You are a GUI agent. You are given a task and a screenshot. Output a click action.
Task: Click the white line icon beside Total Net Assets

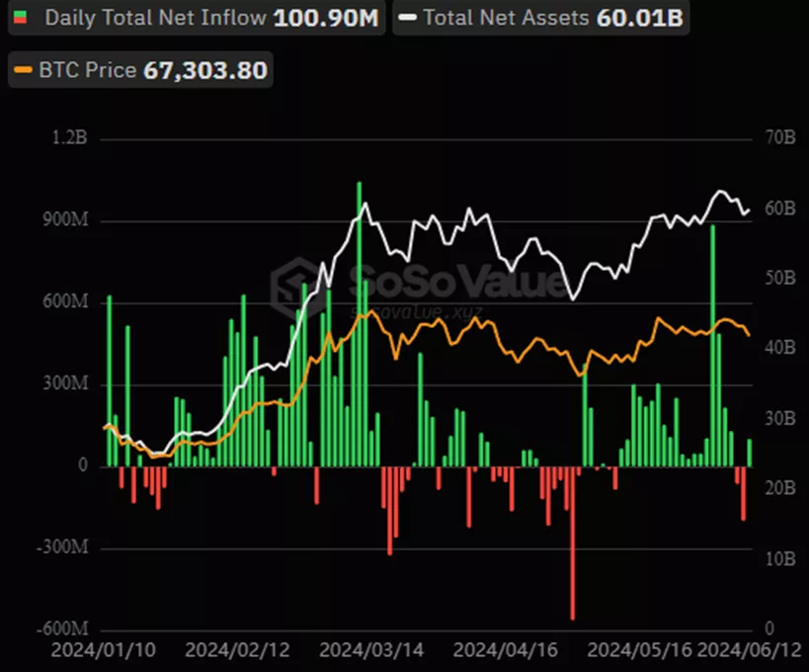[405, 19]
